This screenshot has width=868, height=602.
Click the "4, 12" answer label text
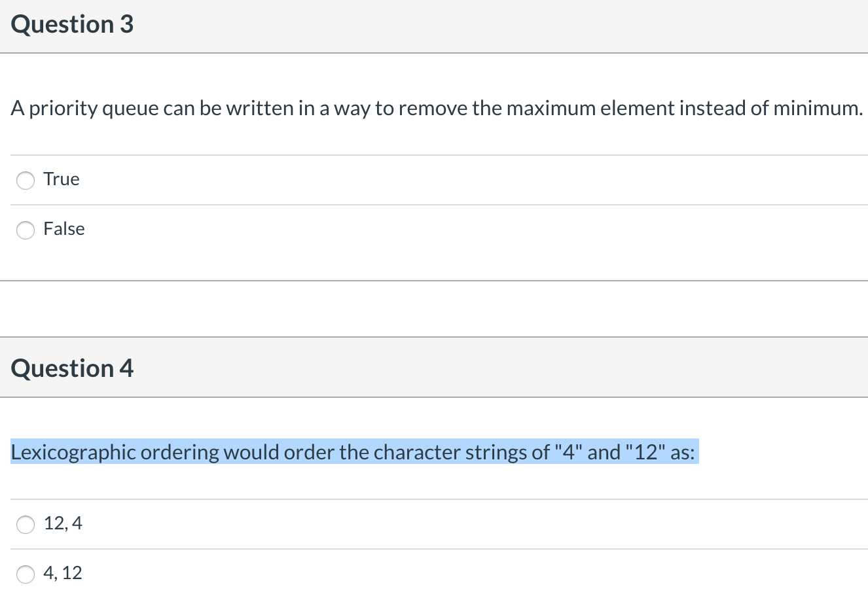63,573
